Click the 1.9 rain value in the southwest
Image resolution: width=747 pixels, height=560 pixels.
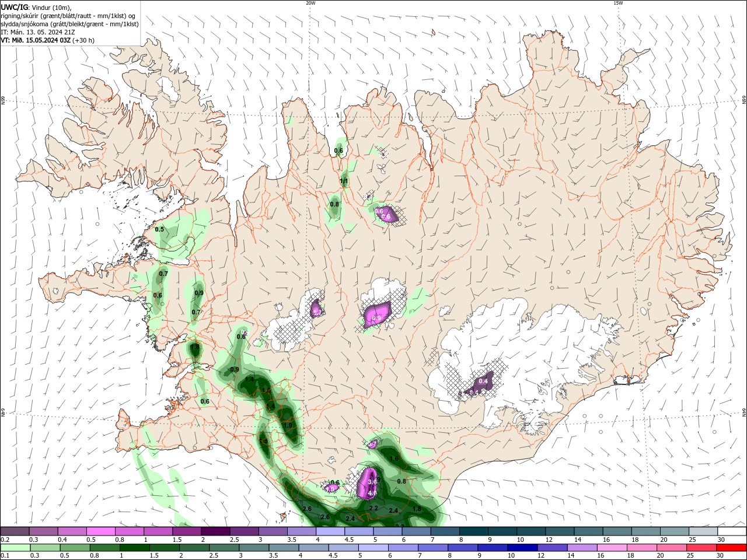[288, 425]
